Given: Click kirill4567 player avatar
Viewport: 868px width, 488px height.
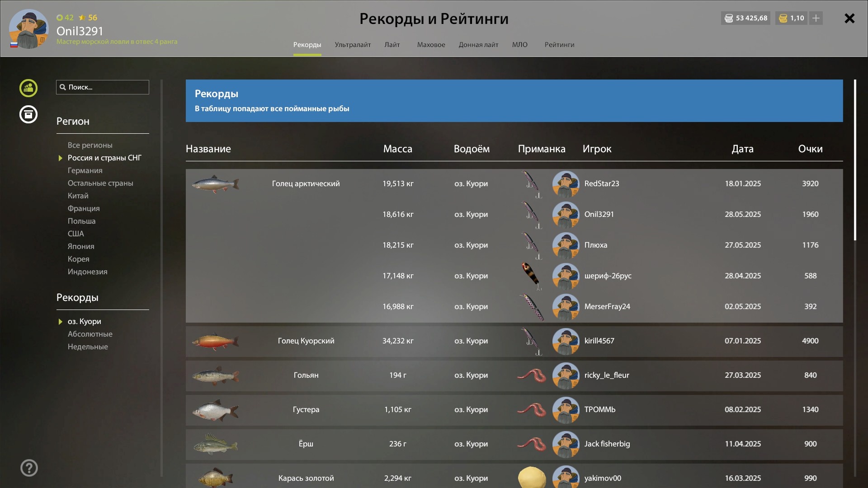Looking at the screenshot, I should (x=566, y=342).
